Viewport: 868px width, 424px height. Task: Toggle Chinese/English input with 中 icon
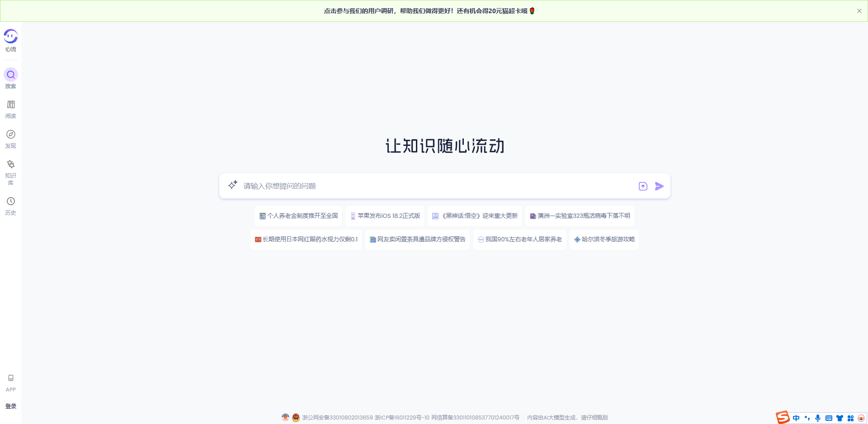(x=797, y=418)
